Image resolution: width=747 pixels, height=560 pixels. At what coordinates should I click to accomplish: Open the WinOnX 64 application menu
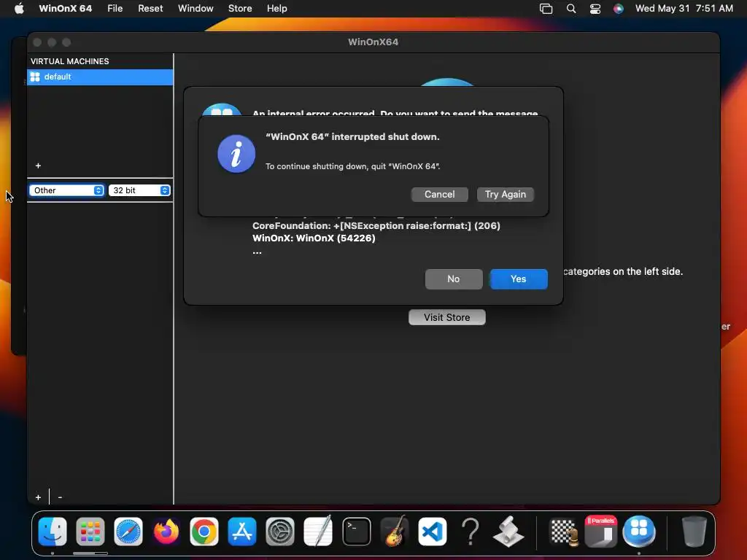pyautogui.click(x=65, y=9)
